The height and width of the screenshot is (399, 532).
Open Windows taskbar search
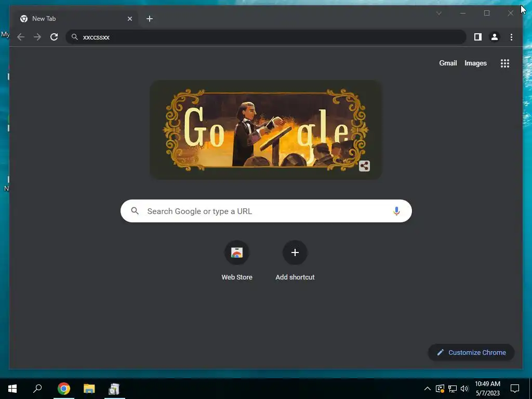click(x=37, y=389)
